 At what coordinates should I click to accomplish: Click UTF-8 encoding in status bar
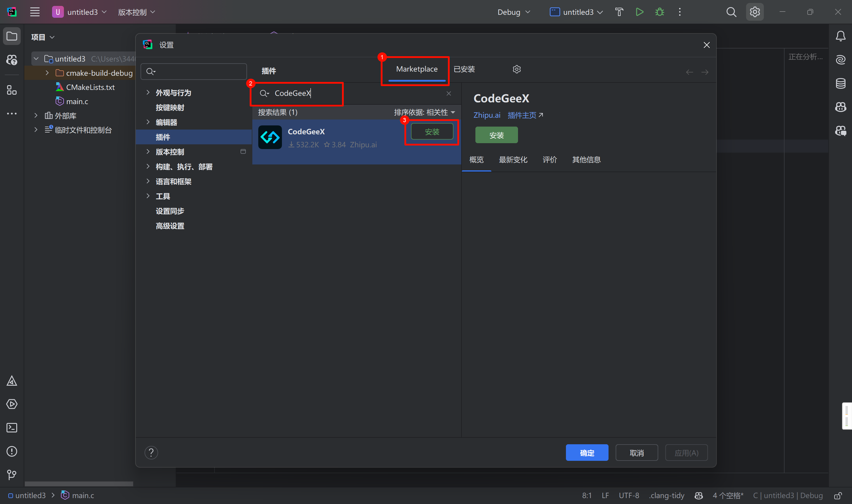click(629, 495)
